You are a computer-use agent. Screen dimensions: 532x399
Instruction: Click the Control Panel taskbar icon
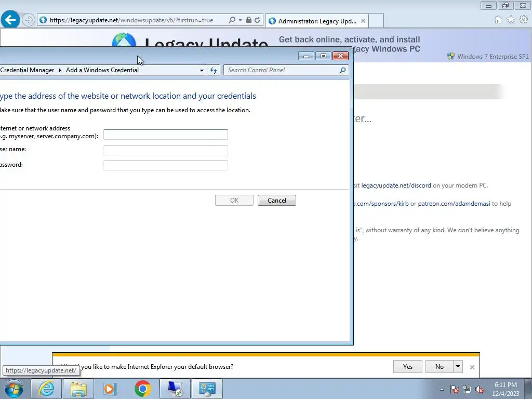tap(207, 389)
